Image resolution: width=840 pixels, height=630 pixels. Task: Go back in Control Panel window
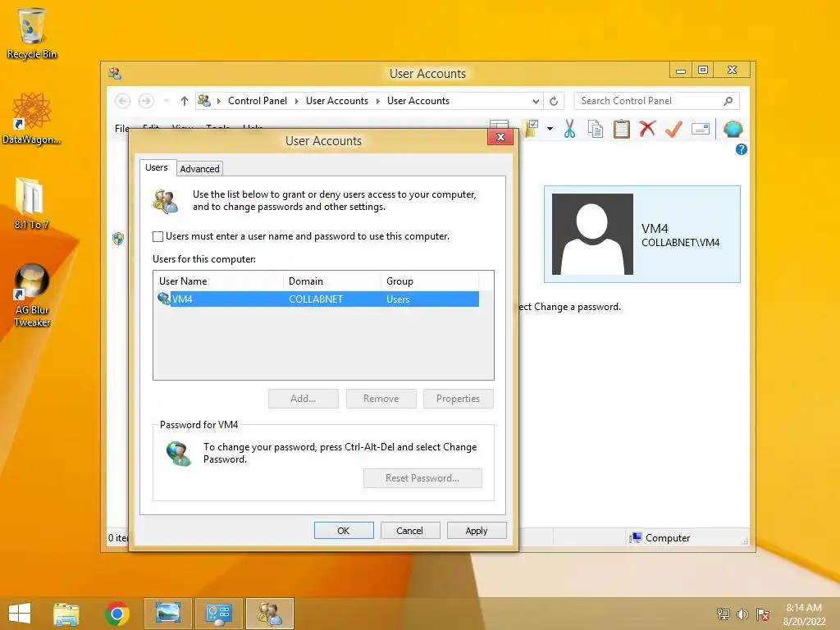123,101
